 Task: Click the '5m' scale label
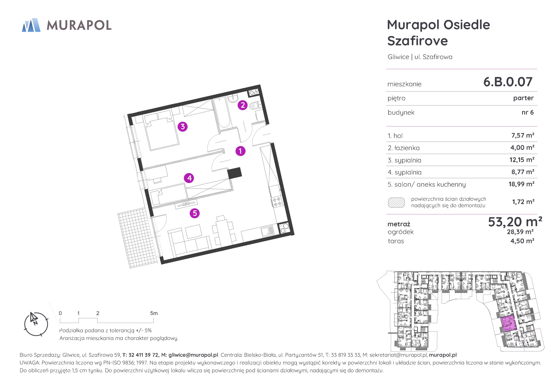pos(154,313)
